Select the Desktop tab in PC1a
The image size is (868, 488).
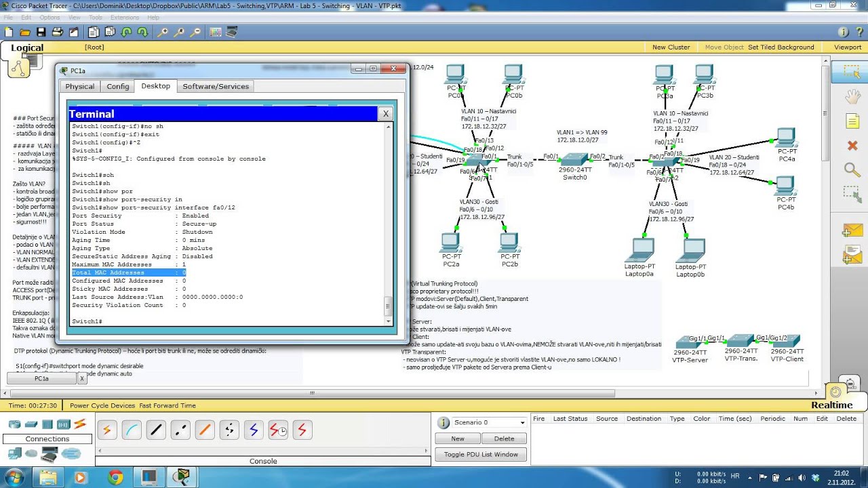click(x=156, y=86)
